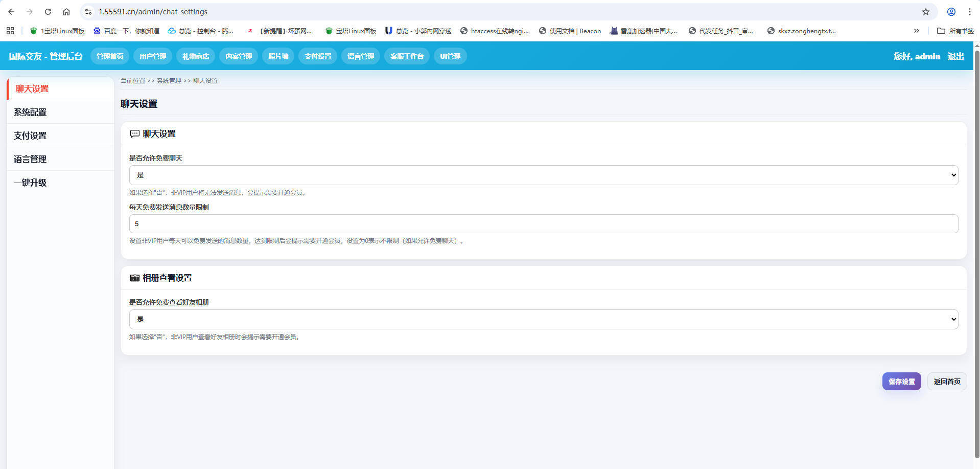Select 支付设置 in the sidebar

(30, 136)
